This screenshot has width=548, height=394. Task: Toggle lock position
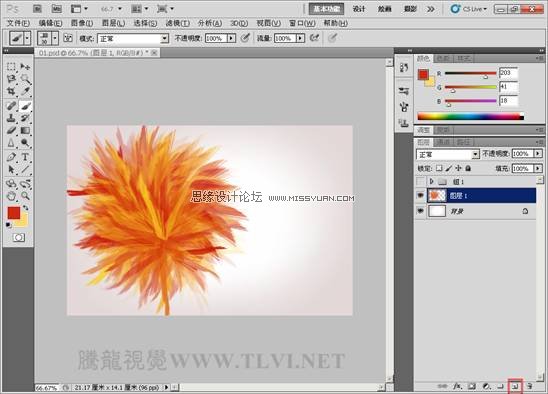(x=458, y=168)
